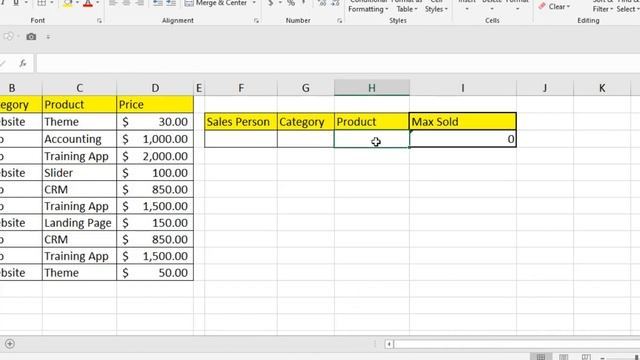Click the horizontal scrollbar track
Image resolution: width=640 pixels, height=360 pixels.
click(x=517, y=344)
